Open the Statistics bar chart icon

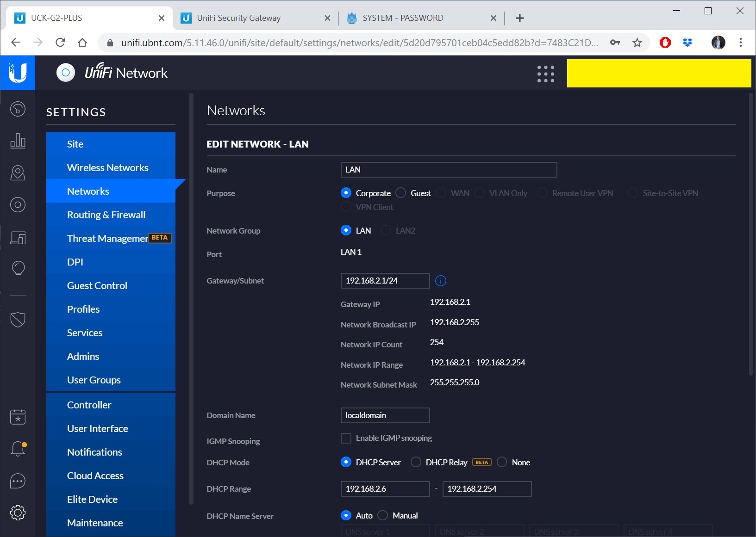pos(18,141)
